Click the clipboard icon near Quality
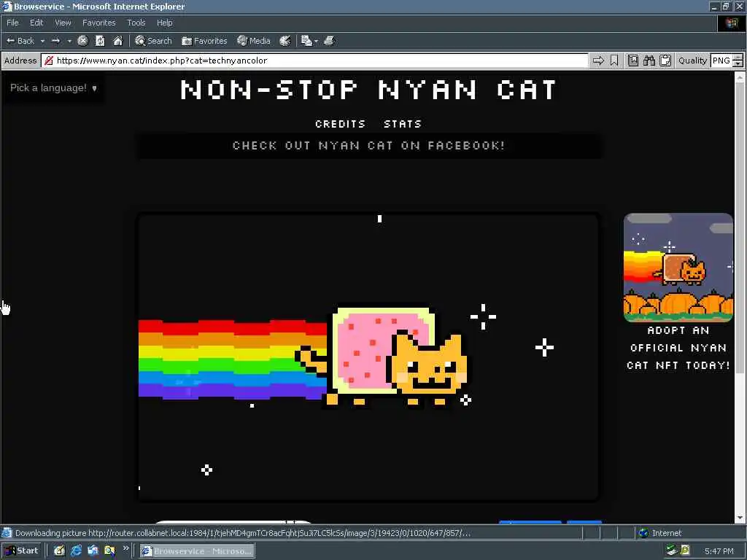The height and width of the screenshot is (560, 747). point(665,61)
